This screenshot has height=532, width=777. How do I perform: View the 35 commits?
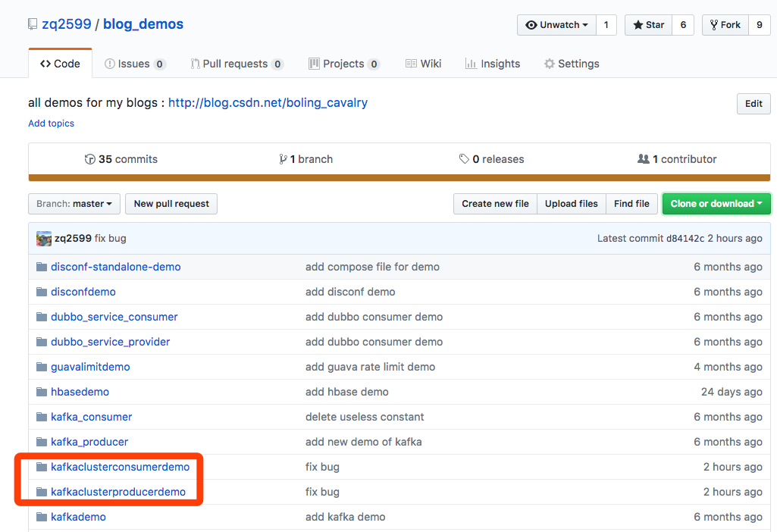pyautogui.click(x=121, y=159)
